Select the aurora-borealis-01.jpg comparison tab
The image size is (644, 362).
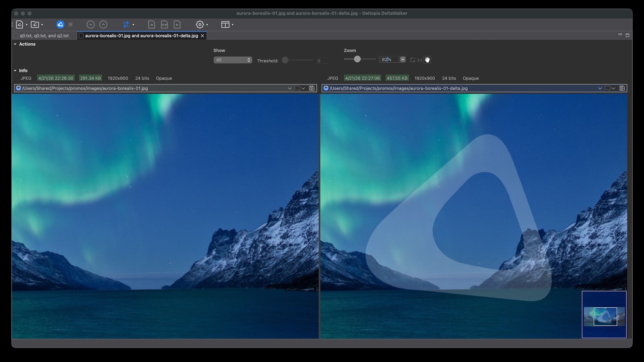pos(141,36)
